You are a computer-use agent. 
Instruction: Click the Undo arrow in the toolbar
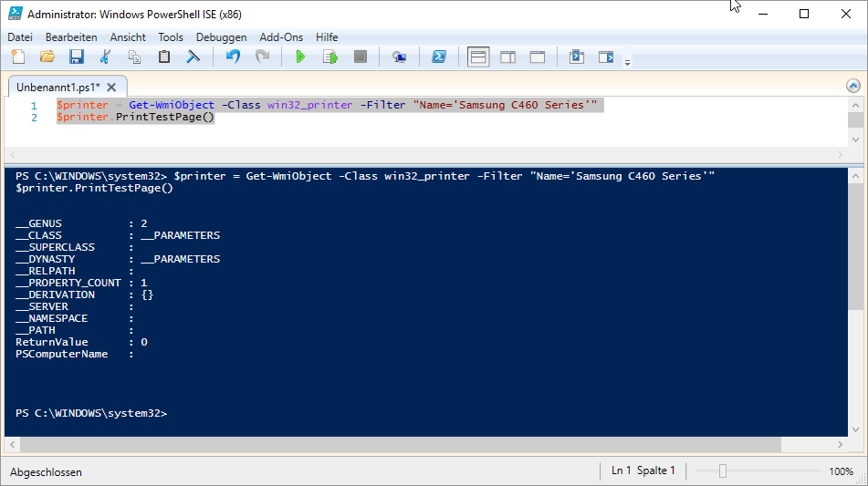click(233, 57)
